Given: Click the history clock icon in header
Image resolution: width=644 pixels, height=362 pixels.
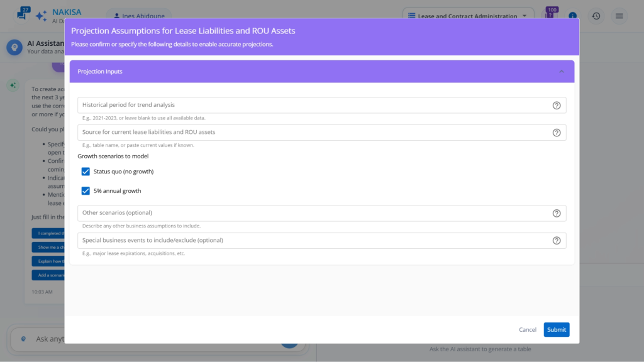Looking at the screenshot, I should tap(596, 16).
